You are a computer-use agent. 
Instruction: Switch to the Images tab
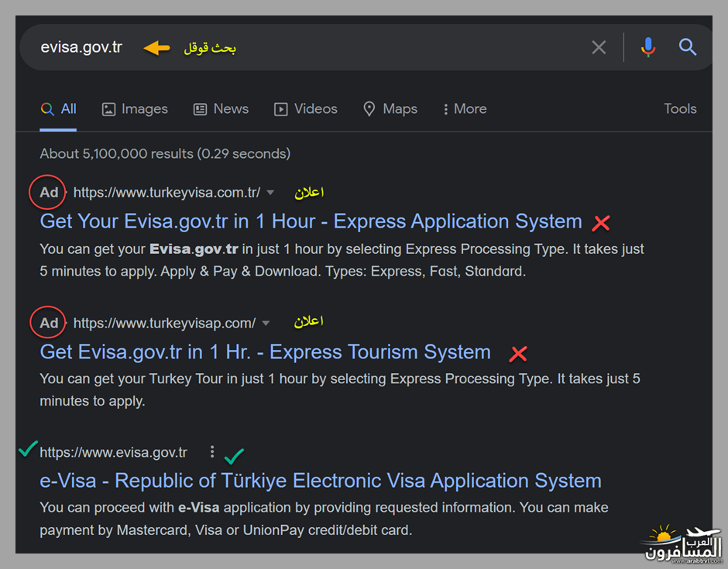[x=135, y=109]
